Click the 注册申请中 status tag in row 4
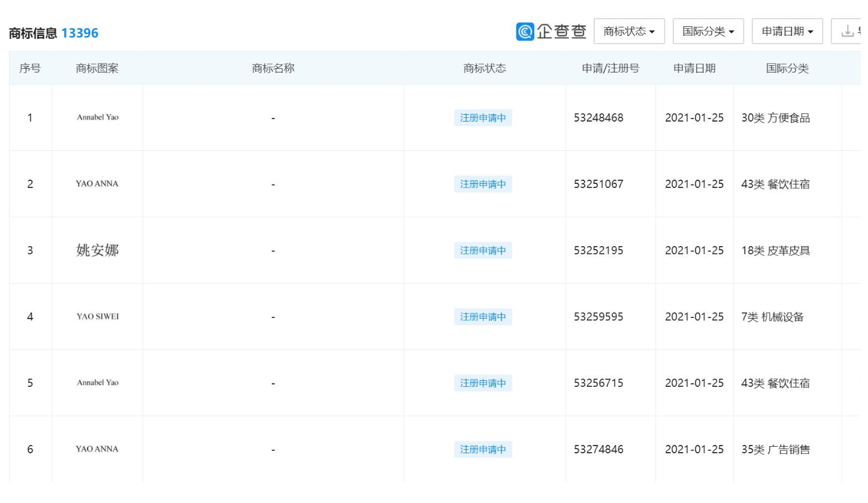Image resolution: width=868 pixels, height=503 pixels. tap(483, 317)
